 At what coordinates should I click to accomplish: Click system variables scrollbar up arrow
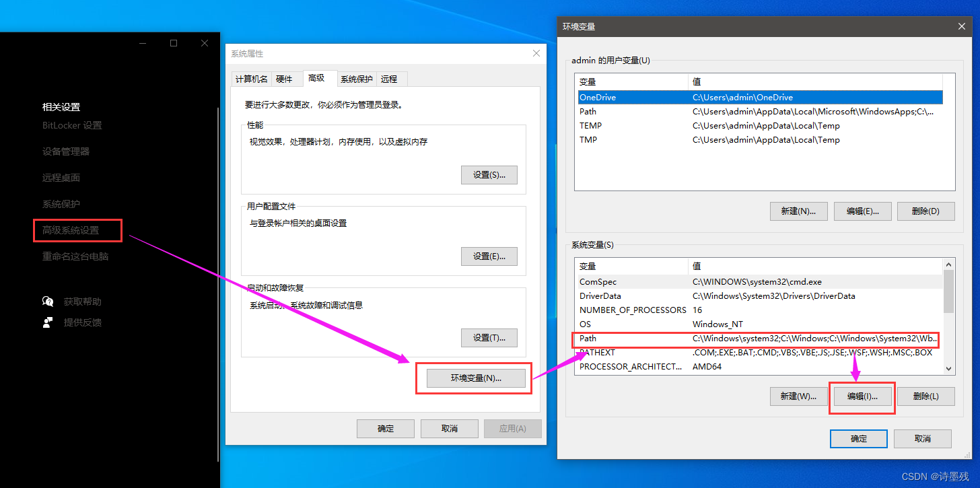click(949, 265)
